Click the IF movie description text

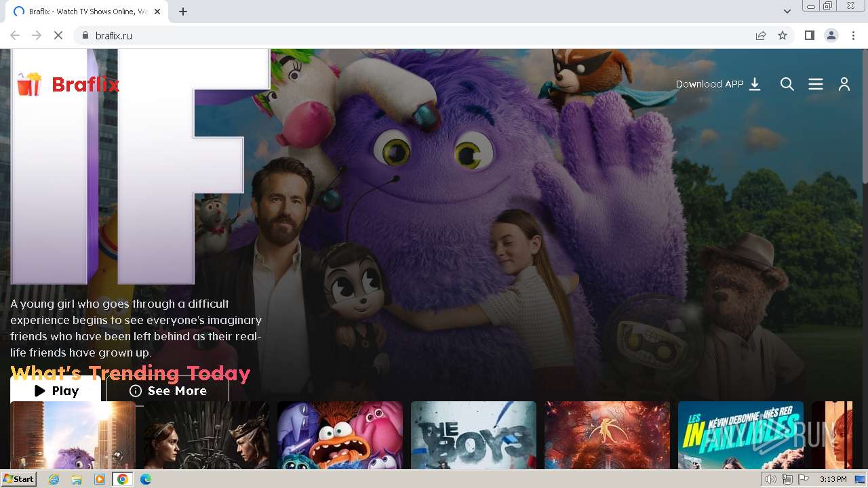point(136,328)
